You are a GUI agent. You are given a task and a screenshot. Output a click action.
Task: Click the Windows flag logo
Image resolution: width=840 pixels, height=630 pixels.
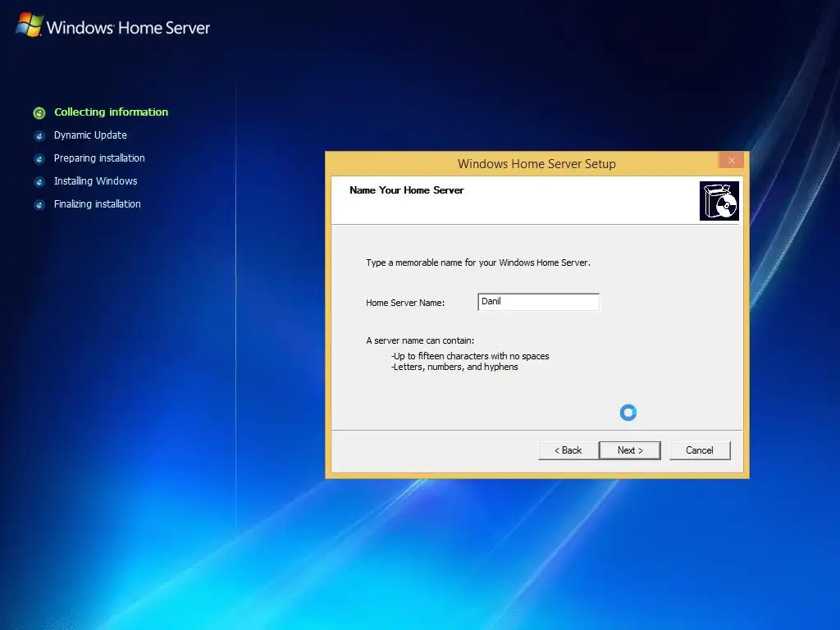click(29, 25)
